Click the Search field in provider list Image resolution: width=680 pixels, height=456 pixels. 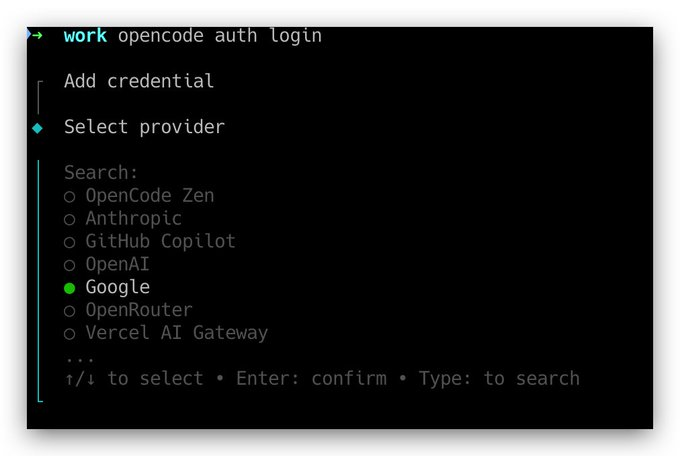(101, 173)
